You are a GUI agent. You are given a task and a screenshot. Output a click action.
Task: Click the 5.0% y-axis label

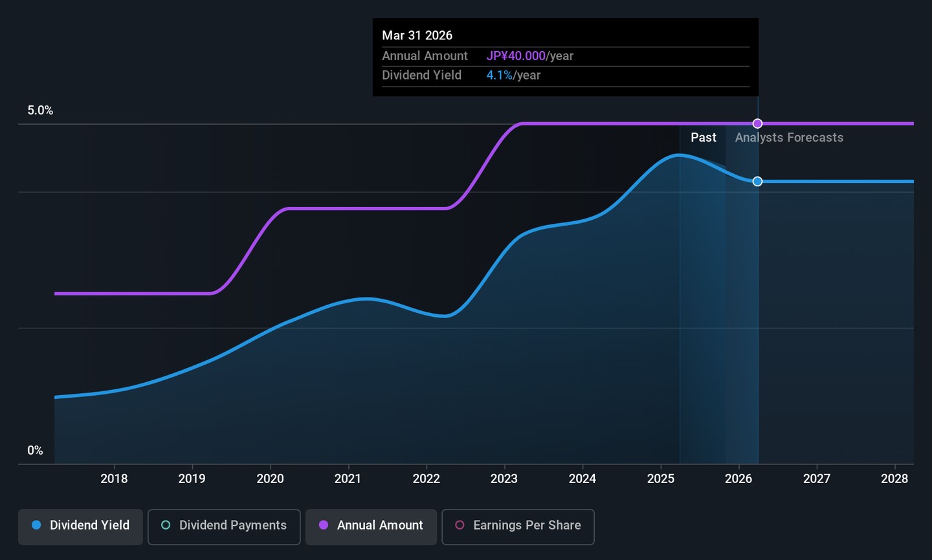40,111
